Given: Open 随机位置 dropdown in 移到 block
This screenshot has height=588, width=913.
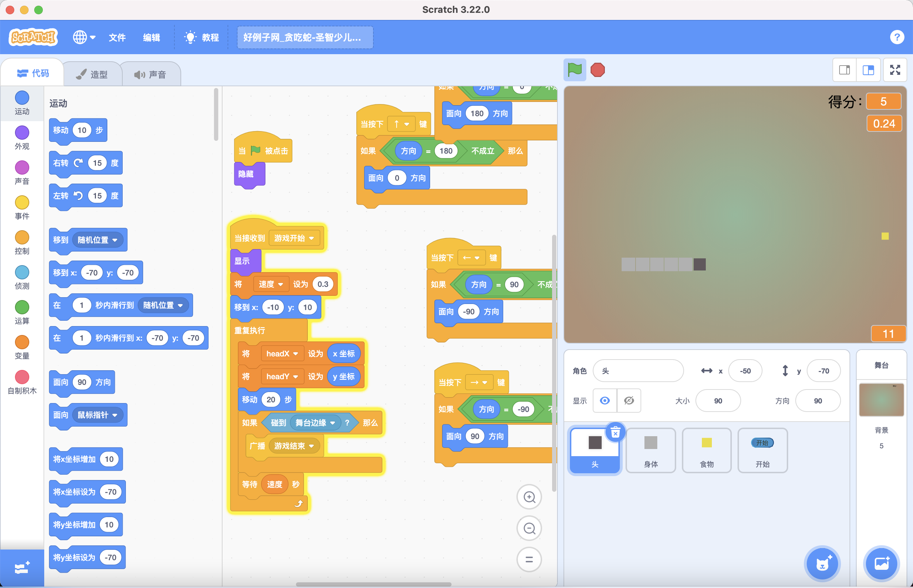Looking at the screenshot, I should coord(97,240).
